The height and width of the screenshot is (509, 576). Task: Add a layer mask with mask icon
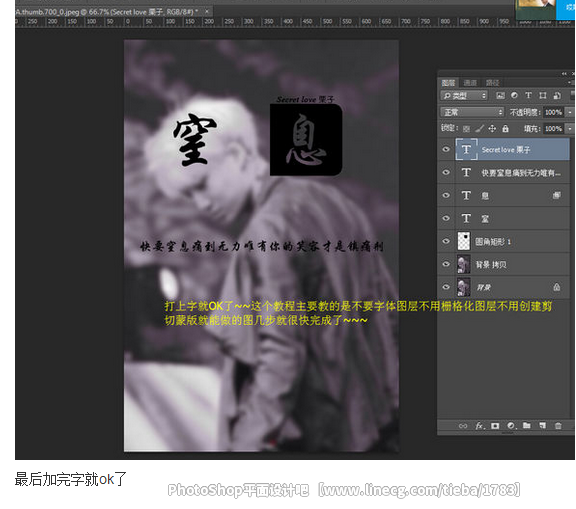tap(495, 426)
